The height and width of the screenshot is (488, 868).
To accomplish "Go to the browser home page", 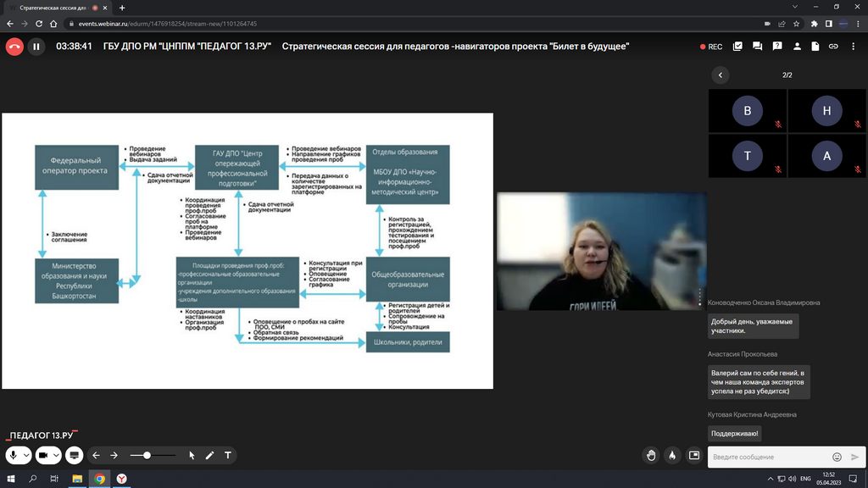I will [53, 24].
